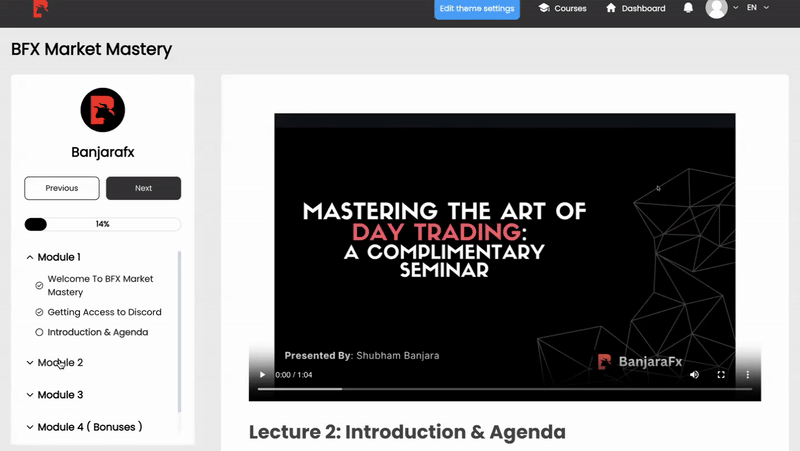Viewport: 800px width, 451px height.
Task: Click the Banjarafx round profile logo
Action: [103, 110]
